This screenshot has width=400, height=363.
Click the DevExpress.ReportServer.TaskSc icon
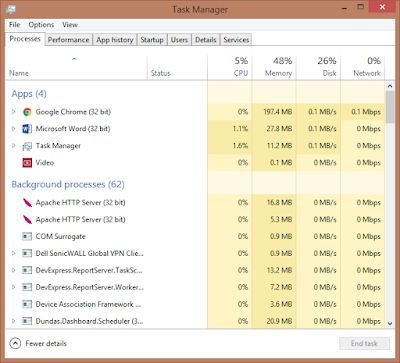pyautogui.click(x=27, y=270)
